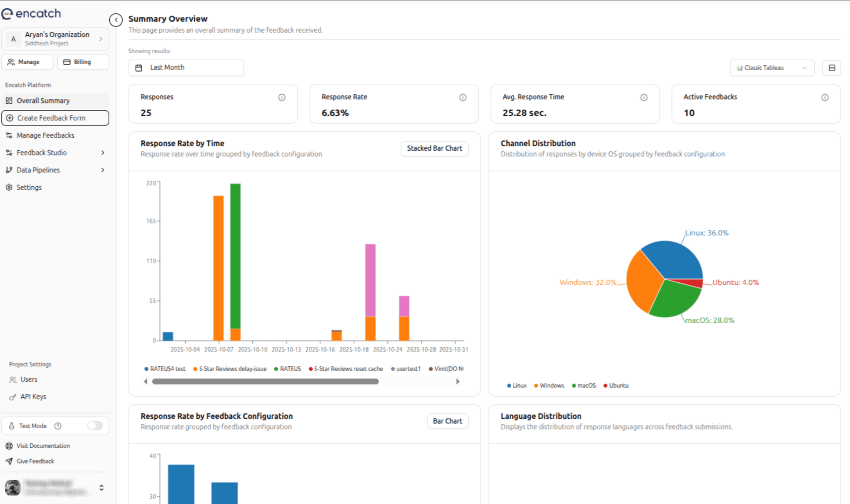850x504 pixels.
Task: Click the info icon on Response Rate card
Action: pos(463,98)
